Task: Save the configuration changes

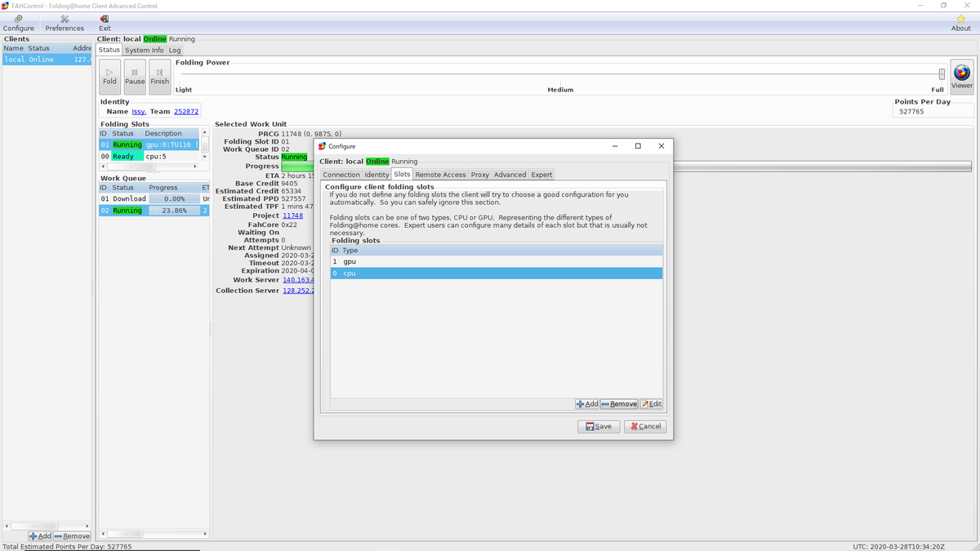Action: 599,426
